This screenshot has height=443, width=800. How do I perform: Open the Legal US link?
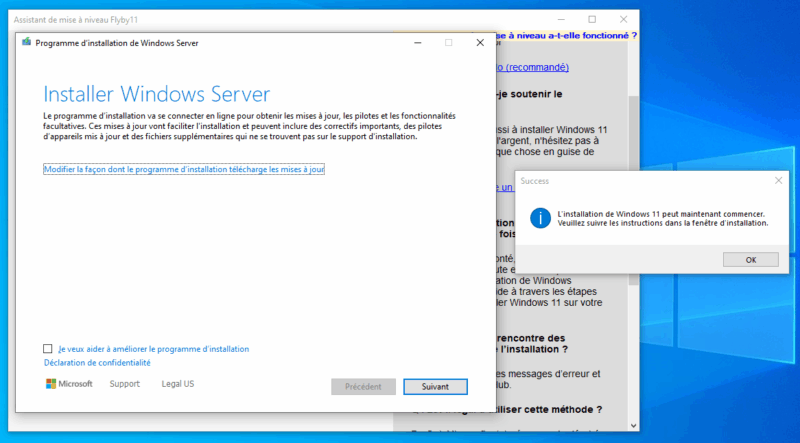(178, 384)
